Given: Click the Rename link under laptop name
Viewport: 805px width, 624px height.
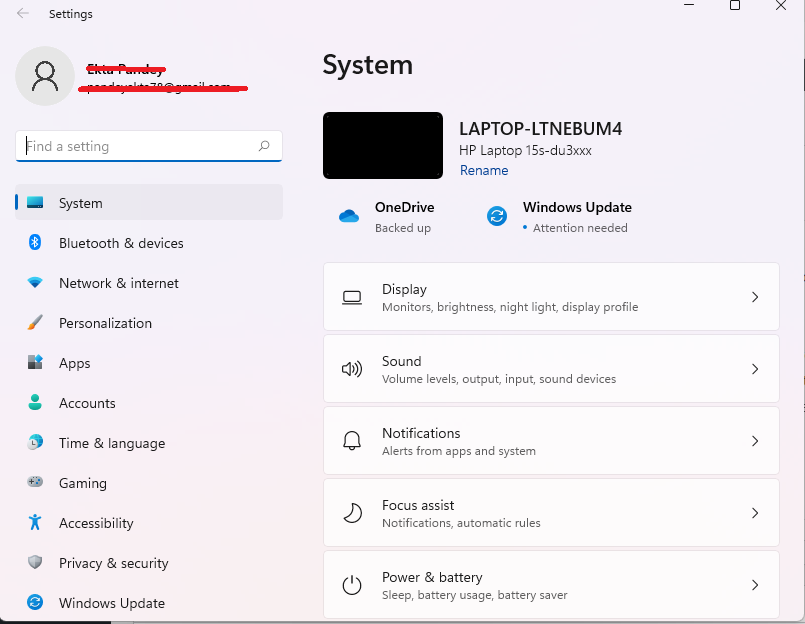Looking at the screenshot, I should pyautogui.click(x=484, y=171).
